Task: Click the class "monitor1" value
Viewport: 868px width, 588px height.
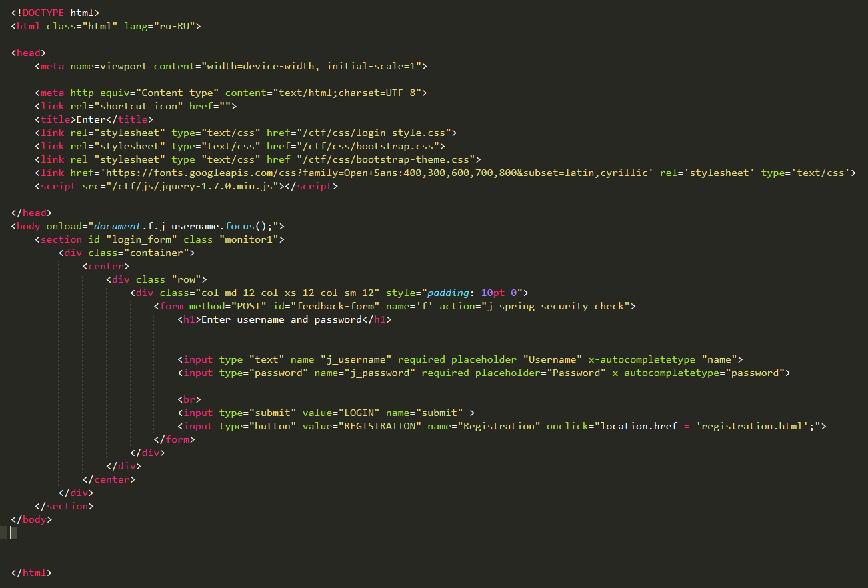Action: pos(249,239)
